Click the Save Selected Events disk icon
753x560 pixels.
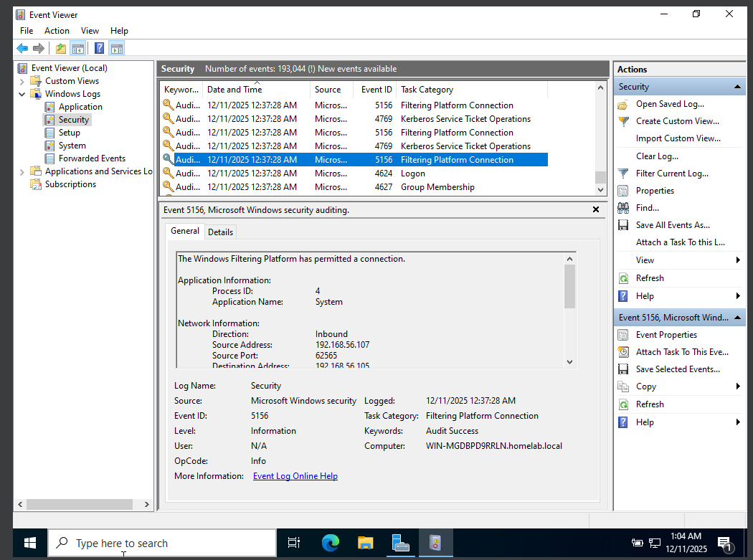click(x=623, y=369)
